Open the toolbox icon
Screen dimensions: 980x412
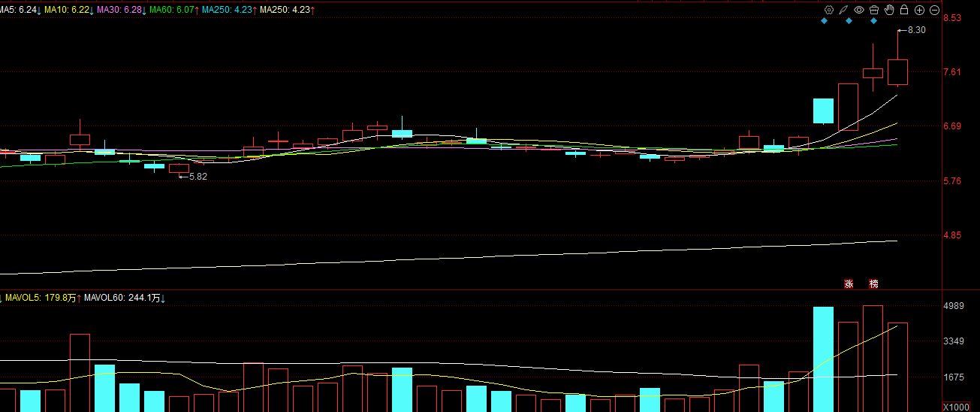874,10
